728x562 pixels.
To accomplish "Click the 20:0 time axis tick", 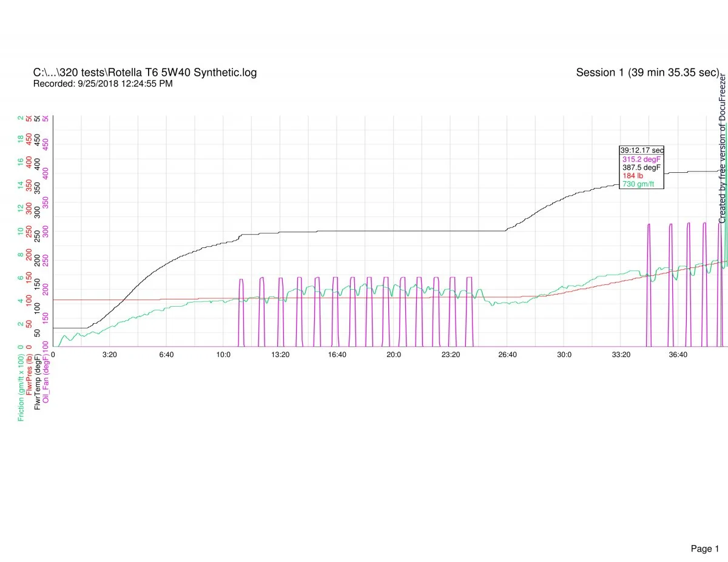I will pos(394,354).
